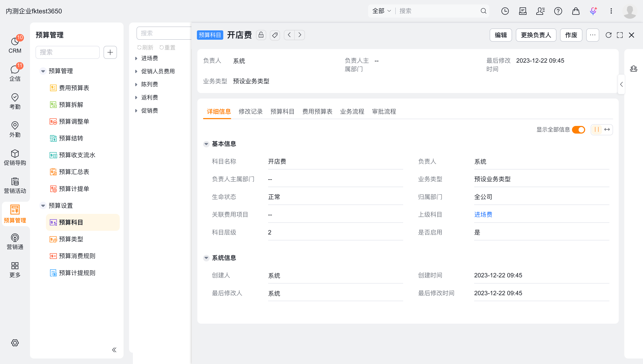Go to the previous record arrow
The height and width of the screenshot is (364, 643).
[x=289, y=35]
